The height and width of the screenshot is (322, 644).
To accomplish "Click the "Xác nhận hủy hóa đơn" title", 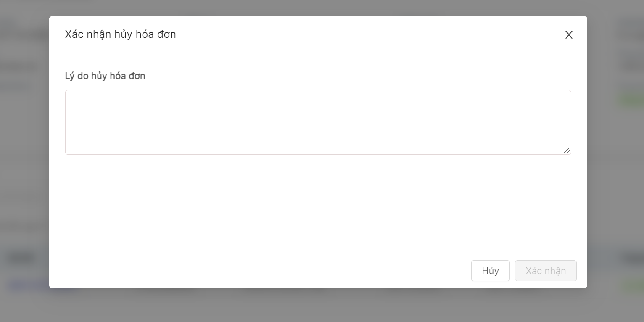I will pos(120,34).
